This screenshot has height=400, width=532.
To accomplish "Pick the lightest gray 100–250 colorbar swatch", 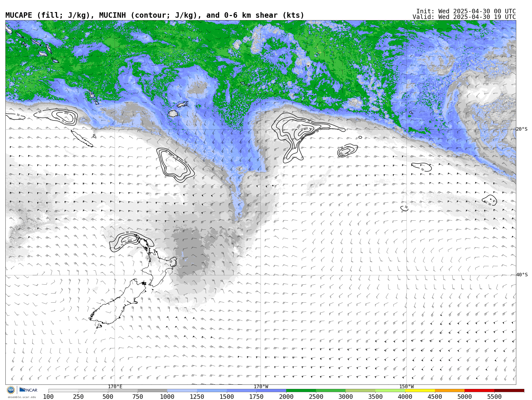I will coord(63,391).
